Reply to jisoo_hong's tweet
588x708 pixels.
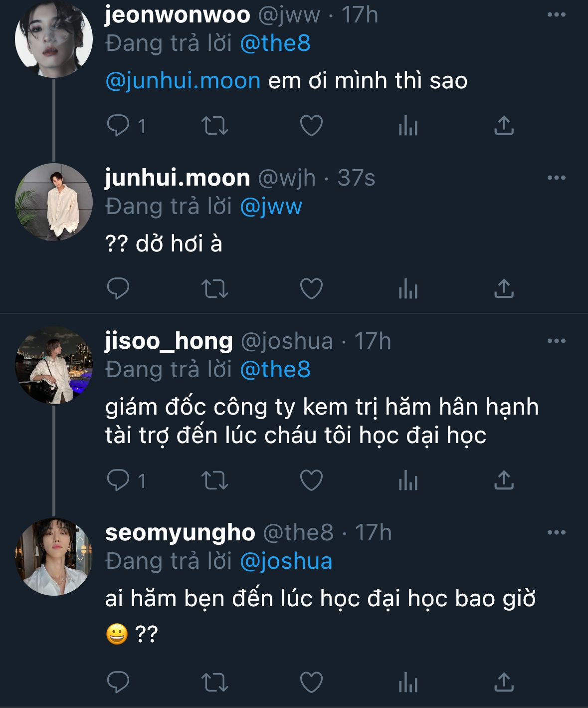pyautogui.click(x=118, y=480)
